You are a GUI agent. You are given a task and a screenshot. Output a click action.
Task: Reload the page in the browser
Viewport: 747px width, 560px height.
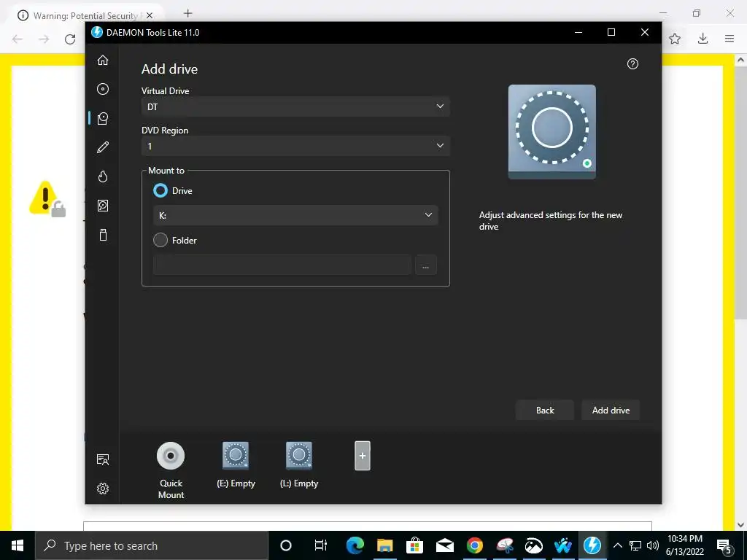click(x=70, y=39)
